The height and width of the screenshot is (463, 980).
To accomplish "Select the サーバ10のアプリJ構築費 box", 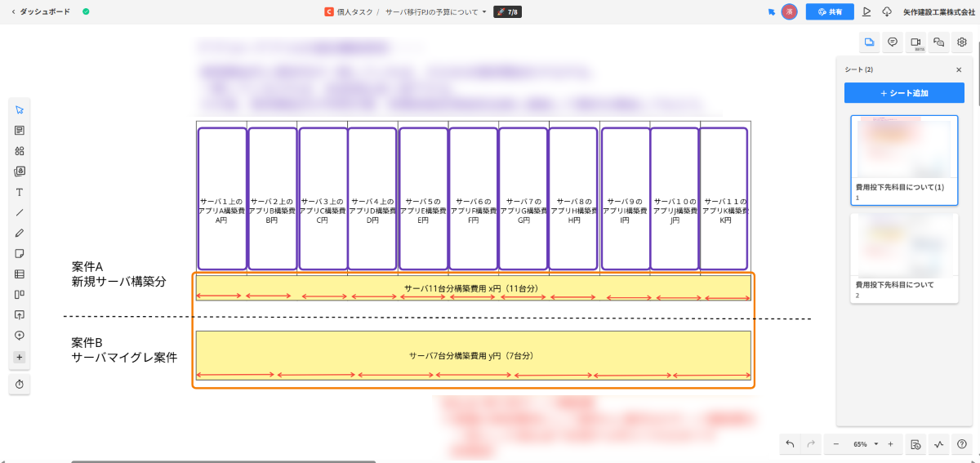I will tap(675, 198).
